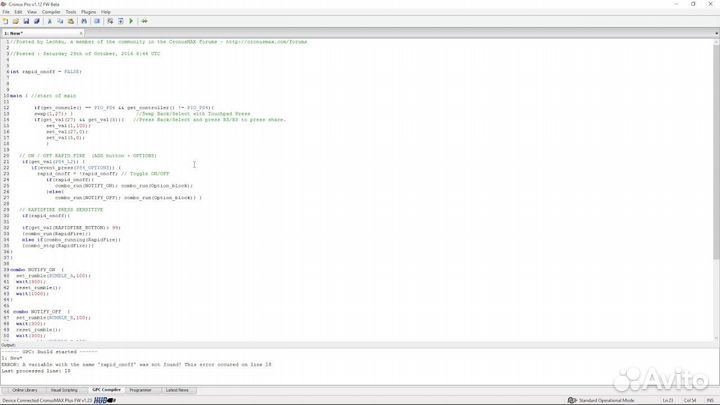The width and height of the screenshot is (720, 405).
Task: Click the Paste clipboard toolbar icon
Action: pos(71,21)
